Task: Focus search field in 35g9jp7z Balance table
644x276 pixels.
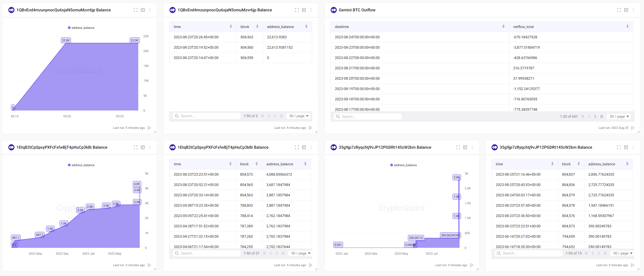Action: [529, 253]
